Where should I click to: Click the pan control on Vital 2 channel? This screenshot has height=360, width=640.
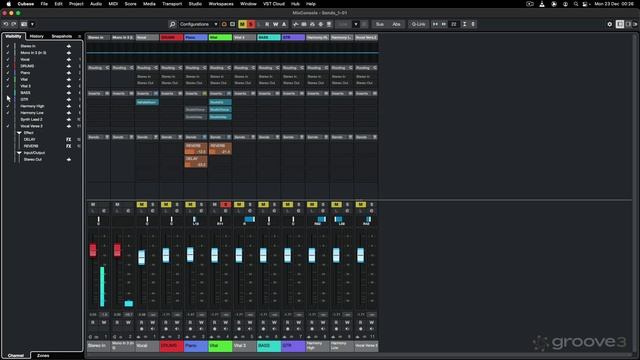pos(244,220)
